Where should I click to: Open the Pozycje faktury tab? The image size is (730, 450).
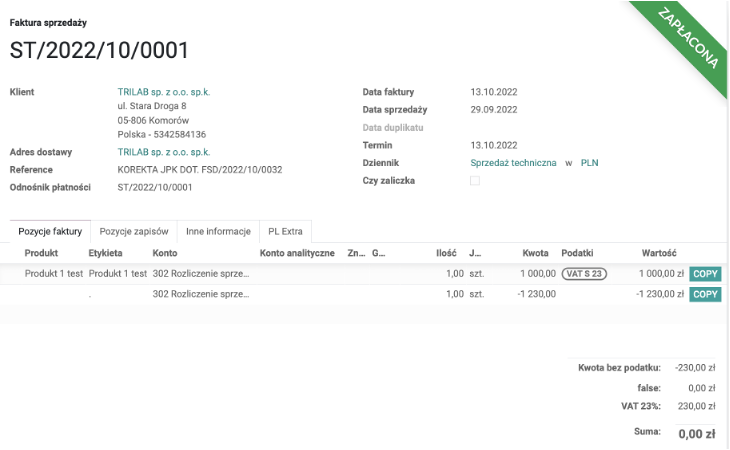(50, 231)
